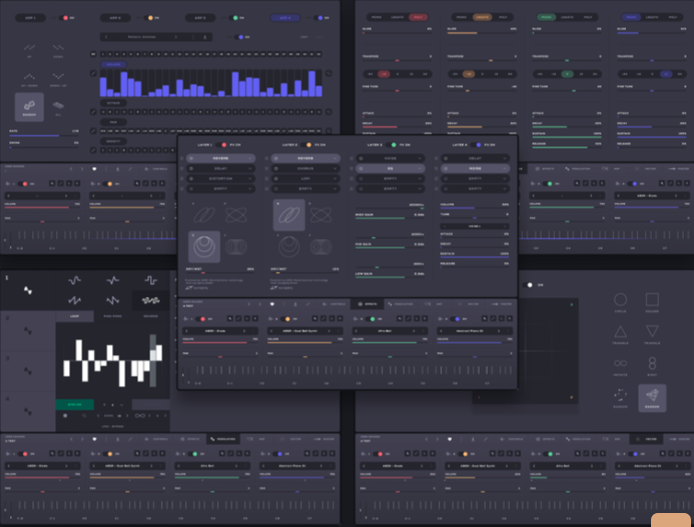This screenshot has height=527, width=694.
Task: Pick Layer 1 highlighted concentric-circles reverb type
Action: point(204,246)
